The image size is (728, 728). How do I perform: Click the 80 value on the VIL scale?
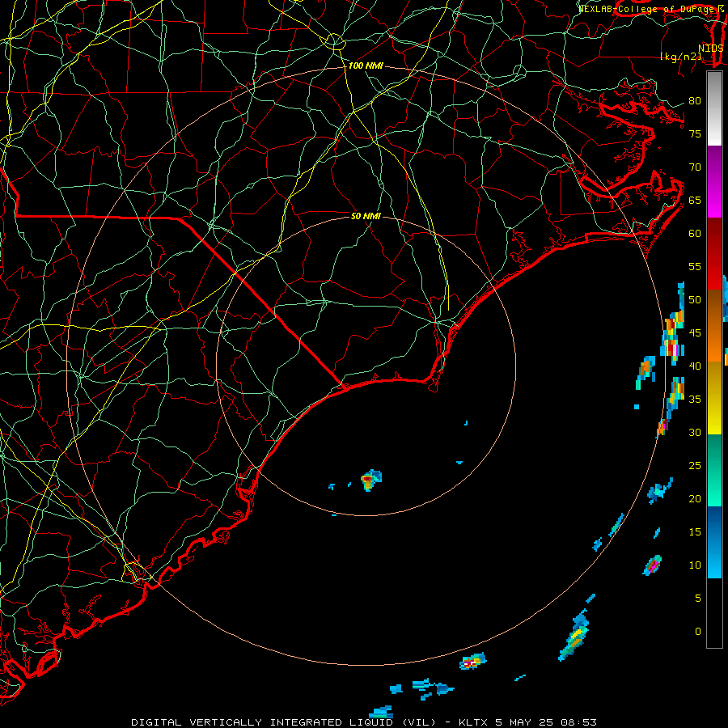(x=695, y=101)
